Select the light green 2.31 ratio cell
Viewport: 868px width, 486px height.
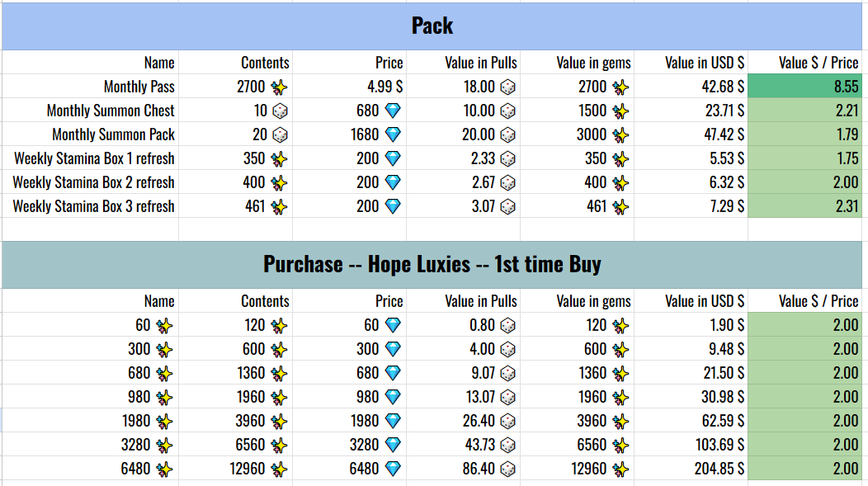807,206
